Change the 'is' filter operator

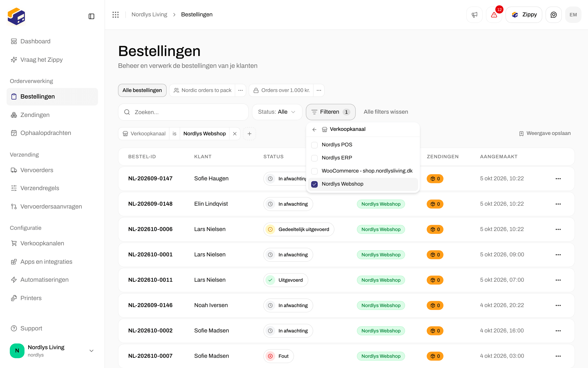[174, 134]
